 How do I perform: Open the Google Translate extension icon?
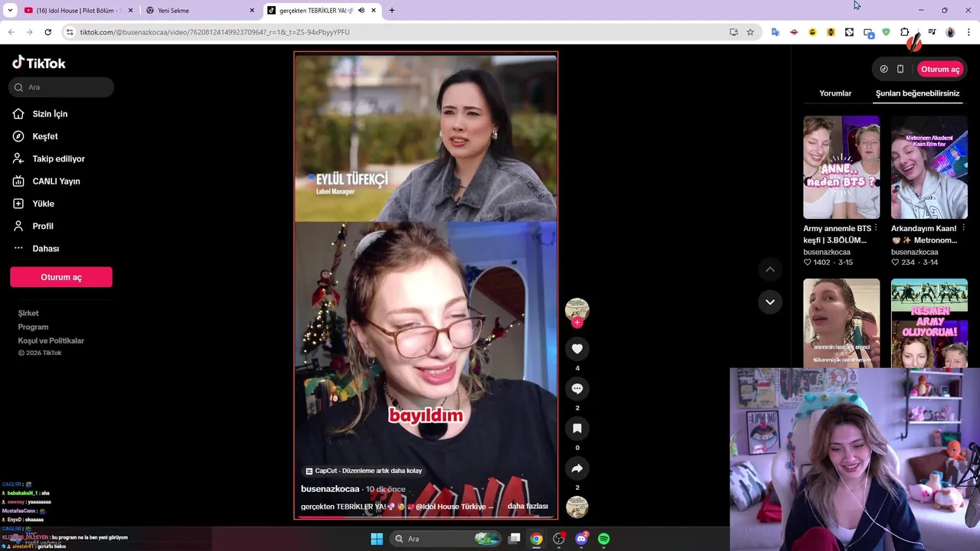click(x=776, y=32)
